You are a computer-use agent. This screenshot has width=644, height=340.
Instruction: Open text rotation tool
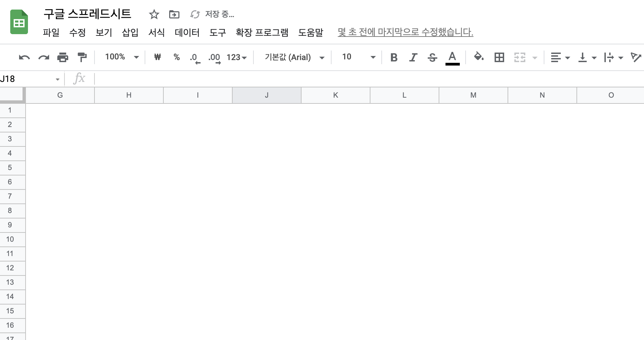point(636,57)
